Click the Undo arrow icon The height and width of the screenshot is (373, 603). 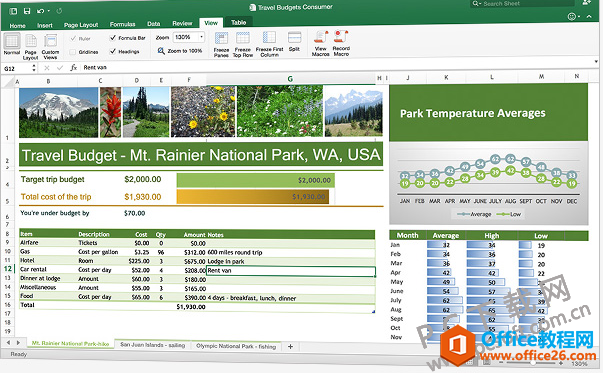tap(40, 11)
